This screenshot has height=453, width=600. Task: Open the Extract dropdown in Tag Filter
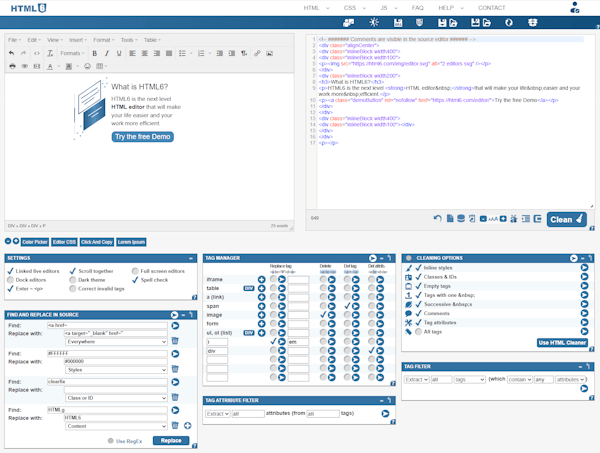[x=416, y=380]
